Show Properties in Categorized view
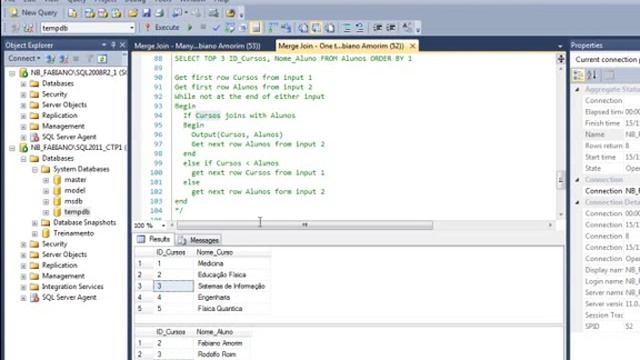This screenshot has width=640, height=360. (578, 75)
